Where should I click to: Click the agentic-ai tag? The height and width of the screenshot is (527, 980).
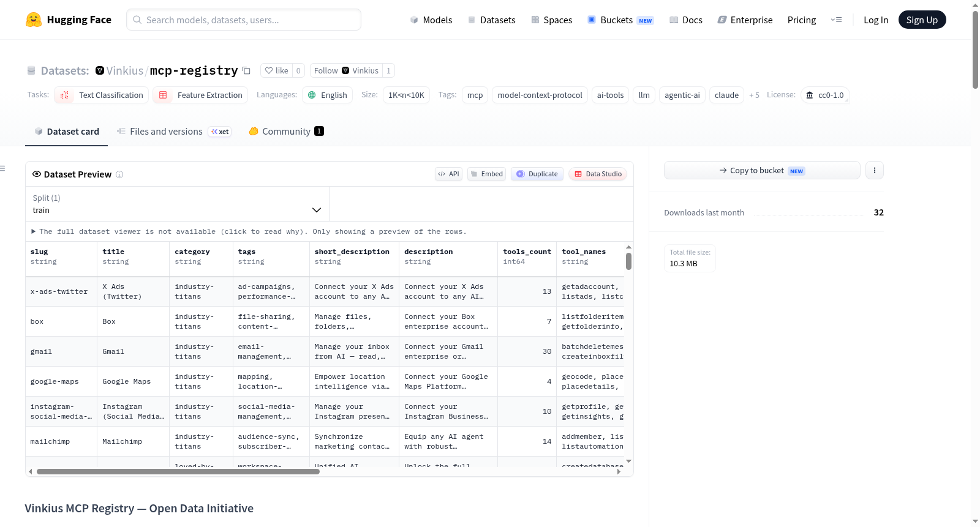pos(682,95)
